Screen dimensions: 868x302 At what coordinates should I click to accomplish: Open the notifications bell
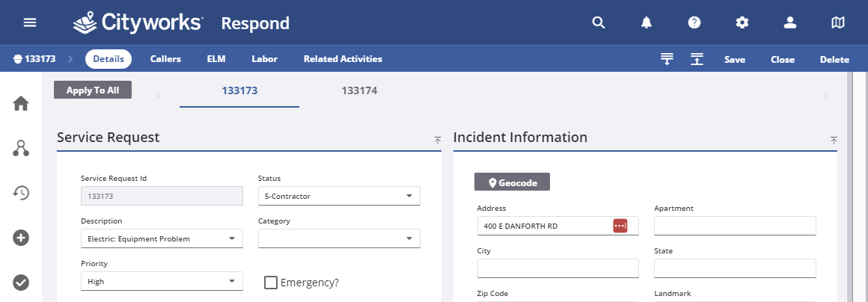tap(646, 22)
